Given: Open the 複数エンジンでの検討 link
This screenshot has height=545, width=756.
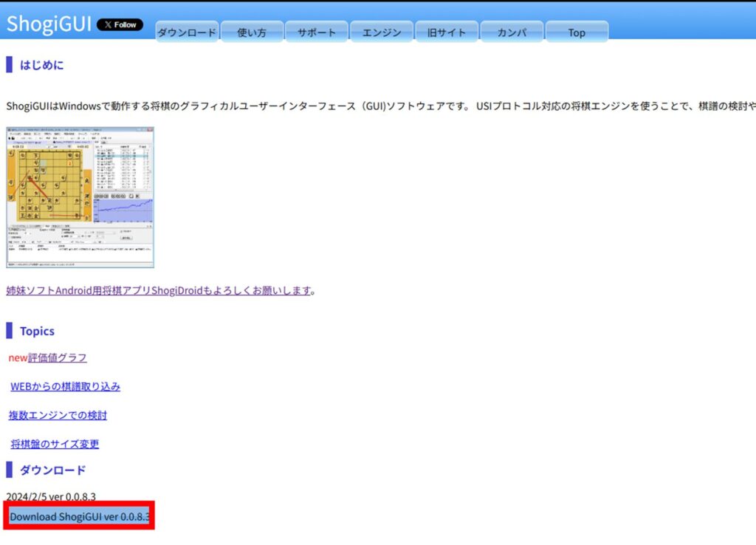Looking at the screenshot, I should 58,415.
